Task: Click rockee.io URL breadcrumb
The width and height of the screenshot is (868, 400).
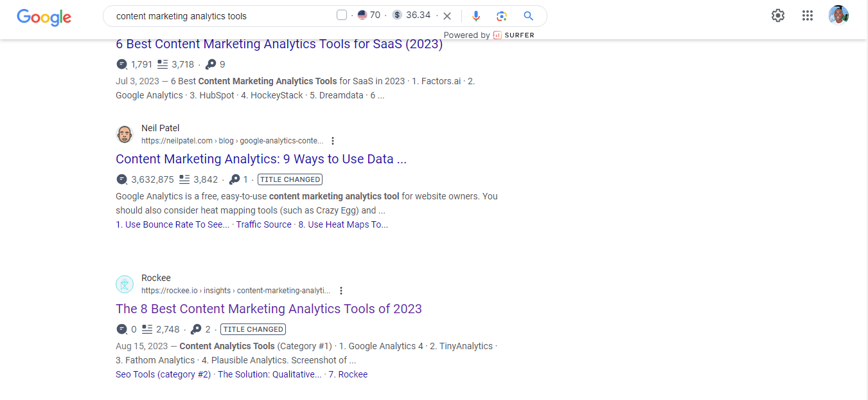Action: click(236, 291)
